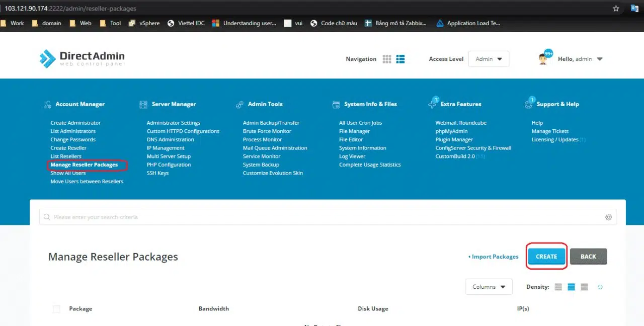The width and height of the screenshot is (644, 326).
Task: Open DNS Administration
Action: [x=170, y=139]
